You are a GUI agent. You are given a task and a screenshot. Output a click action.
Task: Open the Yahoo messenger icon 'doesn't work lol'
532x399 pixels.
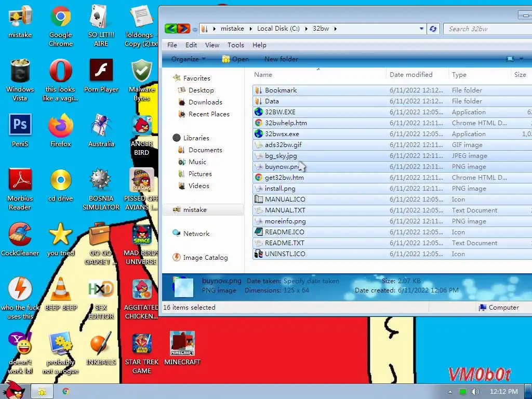click(x=20, y=353)
